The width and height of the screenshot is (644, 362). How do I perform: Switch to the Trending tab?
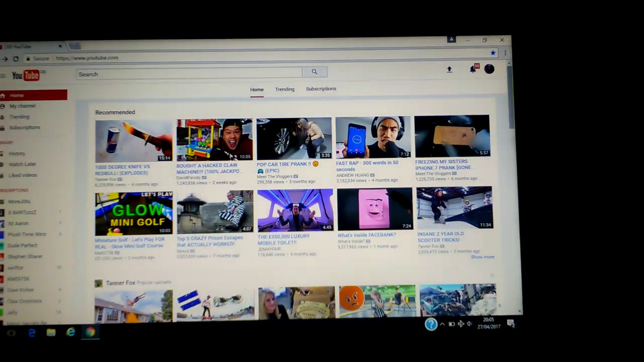pos(285,89)
